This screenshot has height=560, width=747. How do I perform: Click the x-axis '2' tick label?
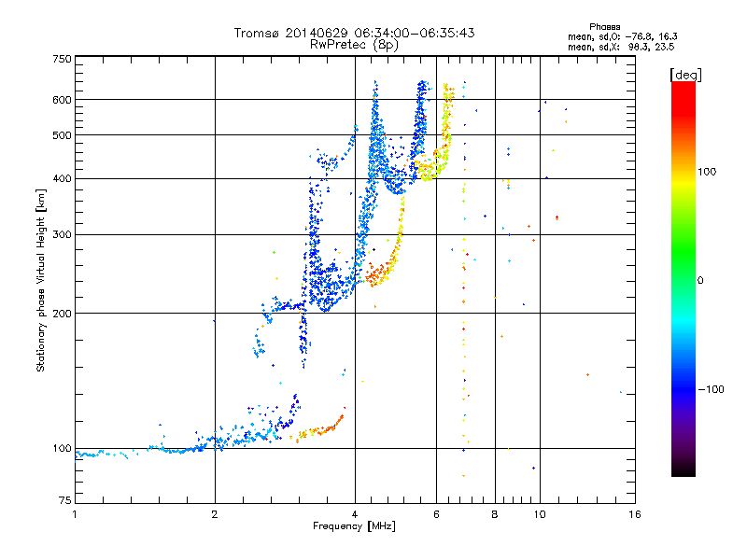(x=215, y=514)
